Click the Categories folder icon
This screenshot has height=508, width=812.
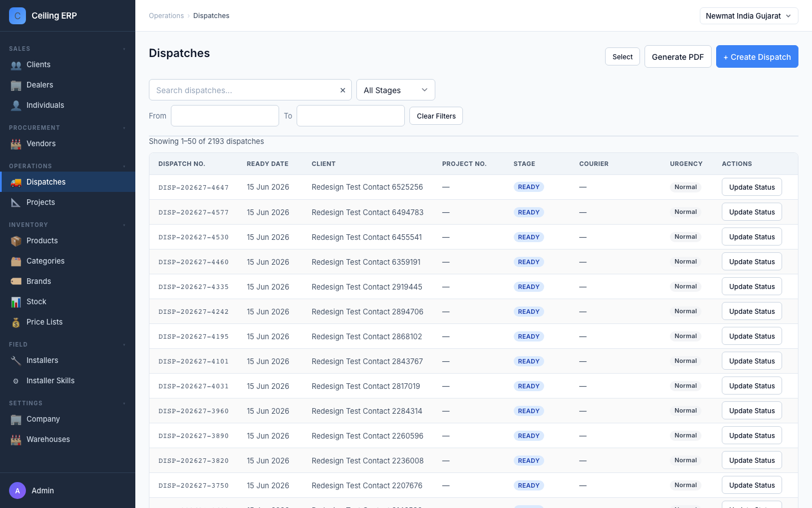pos(16,261)
